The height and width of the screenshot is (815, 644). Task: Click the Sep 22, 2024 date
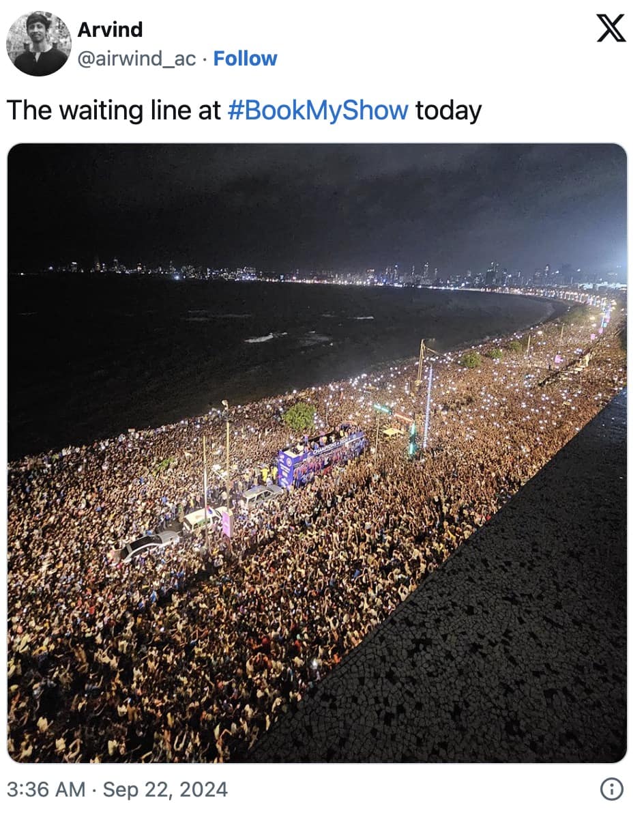[165, 790]
